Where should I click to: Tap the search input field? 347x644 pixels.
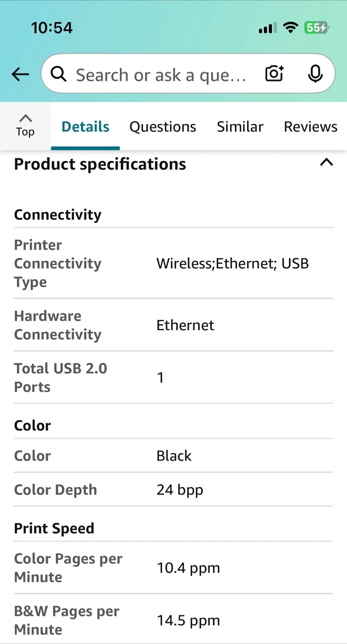point(161,75)
